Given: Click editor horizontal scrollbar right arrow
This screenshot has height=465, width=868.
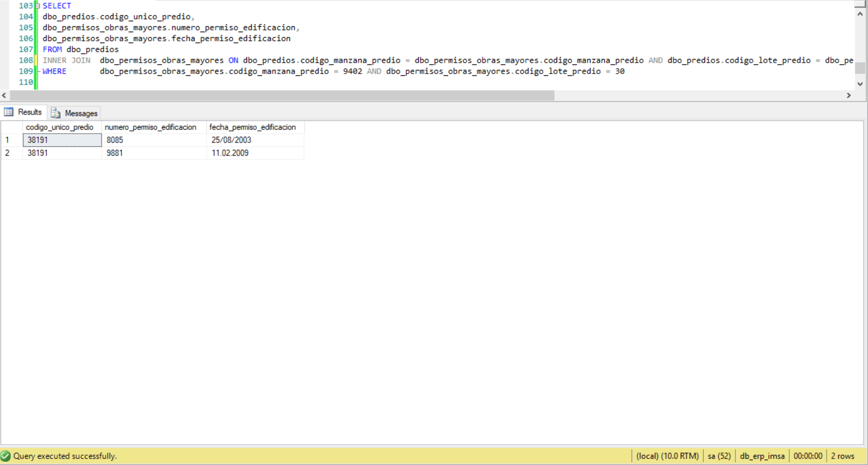Looking at the screenshot, I should pyautogui.click(x=849, y=95).
